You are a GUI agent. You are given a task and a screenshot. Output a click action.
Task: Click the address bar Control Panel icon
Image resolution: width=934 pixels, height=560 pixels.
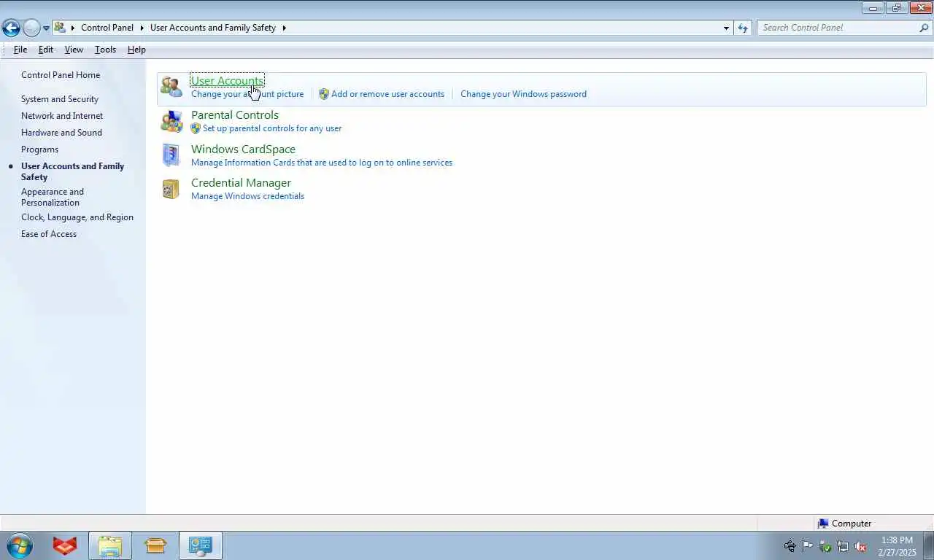(60, 28)
